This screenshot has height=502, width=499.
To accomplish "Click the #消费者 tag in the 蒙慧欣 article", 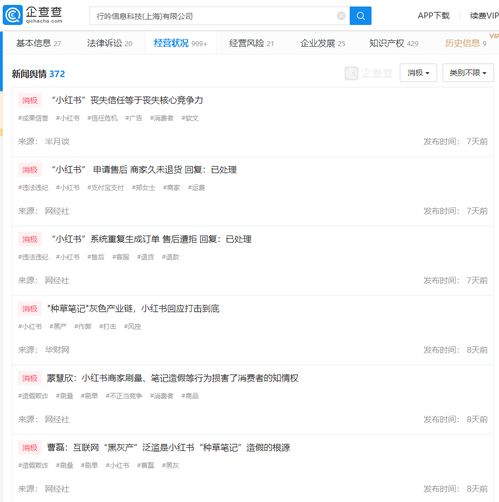I will [x=162, y=396].
